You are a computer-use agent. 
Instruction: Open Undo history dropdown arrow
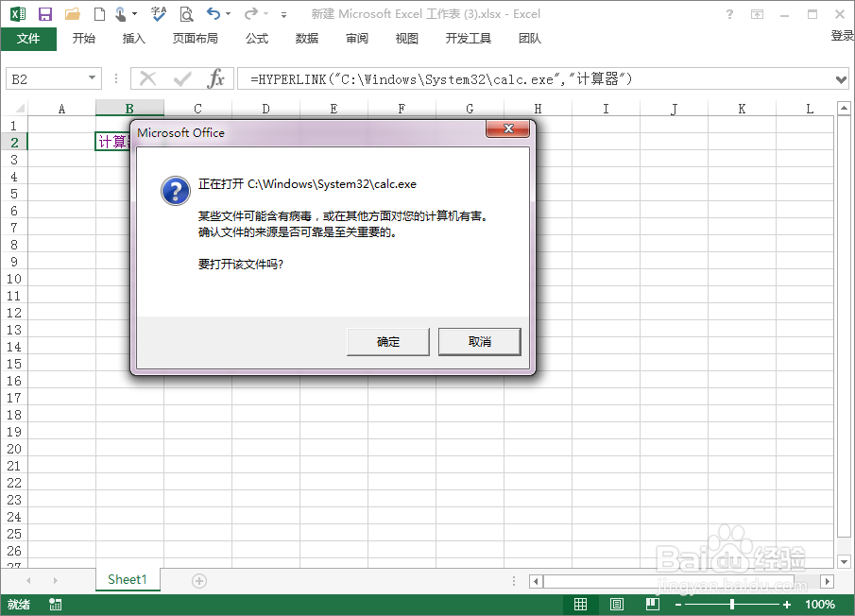tap(228, 14)
